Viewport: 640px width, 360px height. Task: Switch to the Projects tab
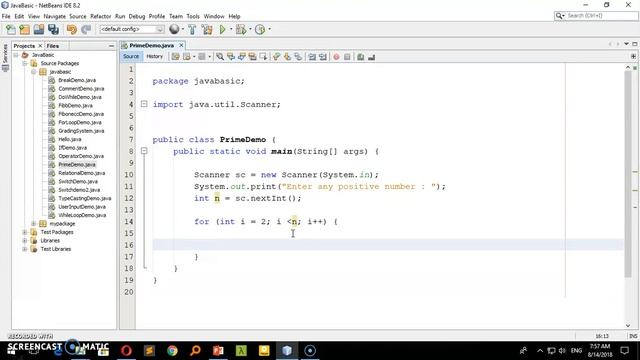pos(24,46)
